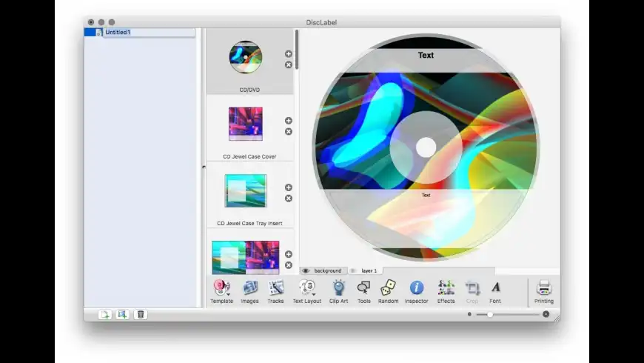Delete the document with the trash button
The height and width of the screenshot is (363, 644).
pyautogui.click(x=141, y=315)
